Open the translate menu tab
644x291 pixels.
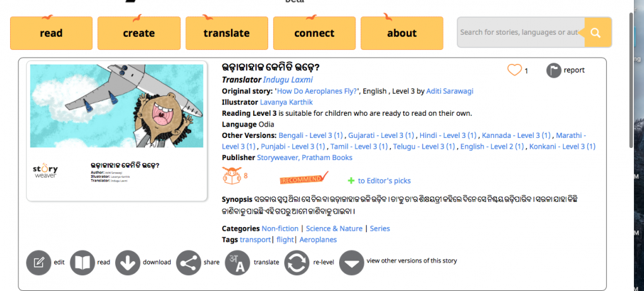226,33
